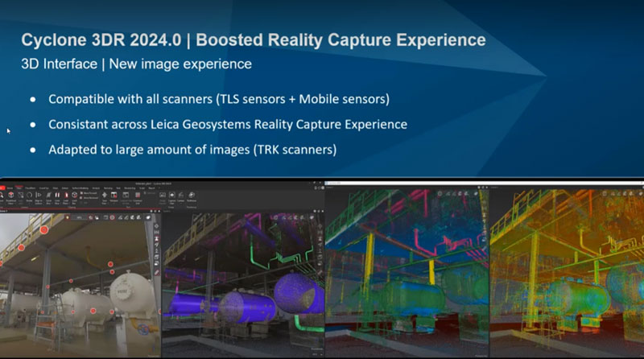Click the red pen icon in first viewport side toolbar
Image resolution: width=644 pixels, height=359 pixels.
click(x=156, y=272)
